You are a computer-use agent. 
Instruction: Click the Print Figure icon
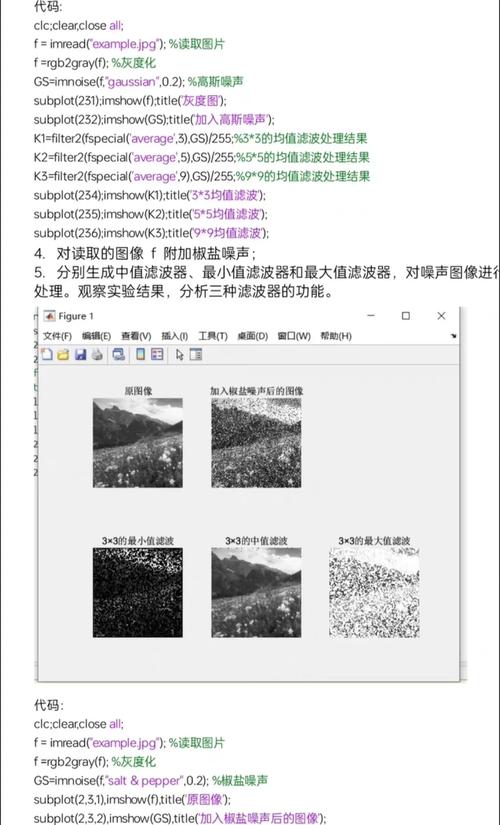(x=97, y=355)
